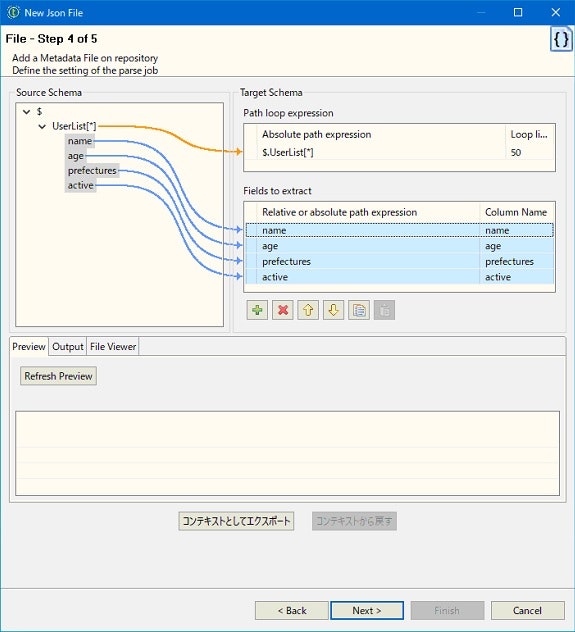
Task: Select the age path expression cell
Action: pyautogui.click(x=368, y=246)
